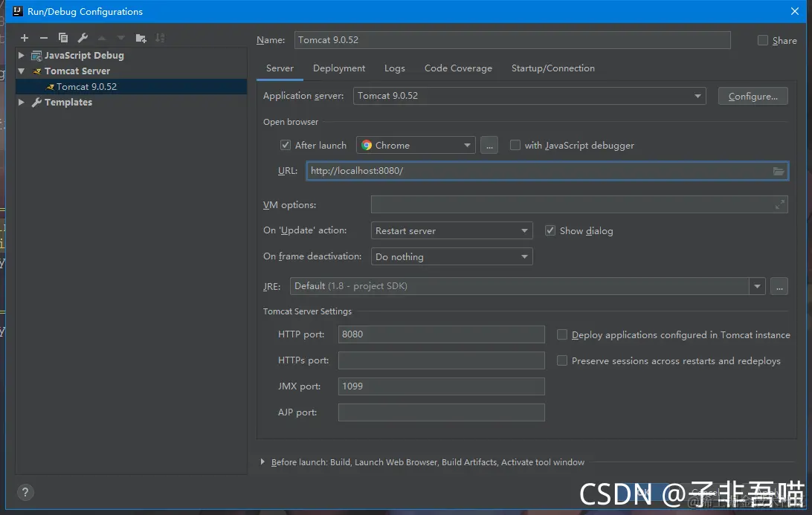Click the Tomcat Server type icon
The image size is (812, 515).
[x=36, y=71]
